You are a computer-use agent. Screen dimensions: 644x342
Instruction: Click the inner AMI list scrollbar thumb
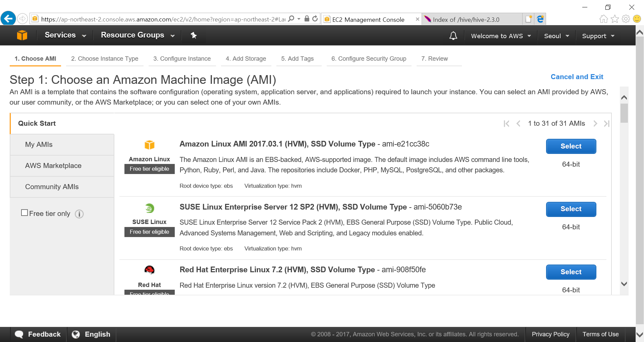tap(624, 113)
